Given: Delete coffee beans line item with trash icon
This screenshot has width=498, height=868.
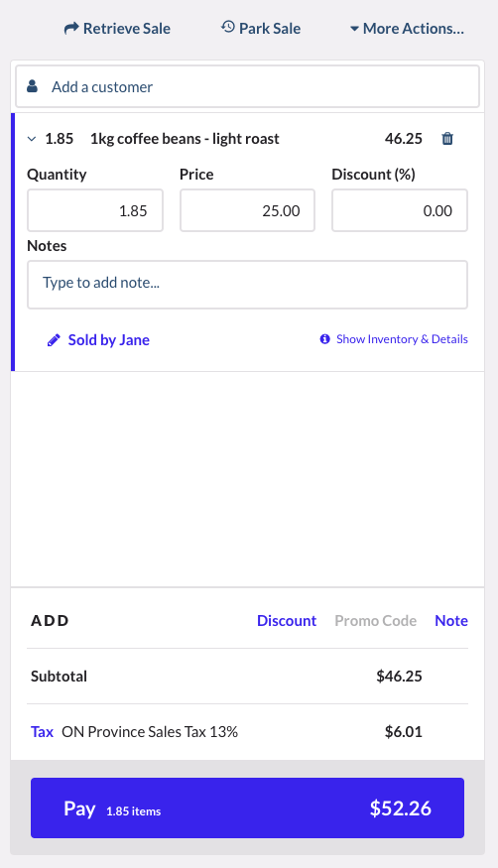Looking at the screenshot, I should pyautogui.click(x=447, y=139).
